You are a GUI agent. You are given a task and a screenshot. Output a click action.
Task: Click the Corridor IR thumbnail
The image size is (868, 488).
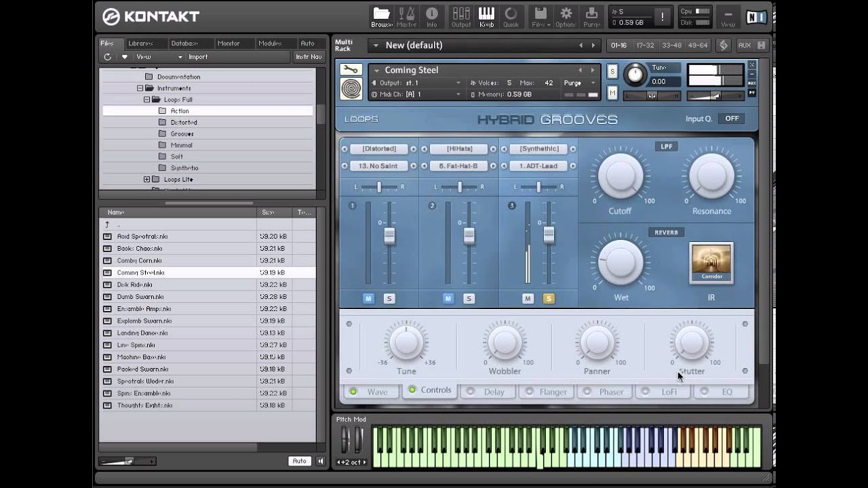coord(711,262)
